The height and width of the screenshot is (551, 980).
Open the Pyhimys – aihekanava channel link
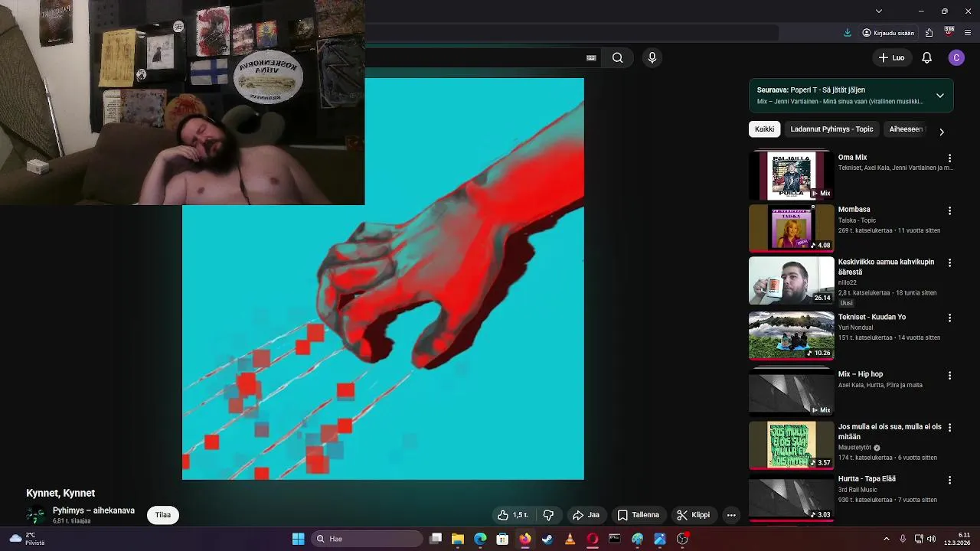[93, 510]
